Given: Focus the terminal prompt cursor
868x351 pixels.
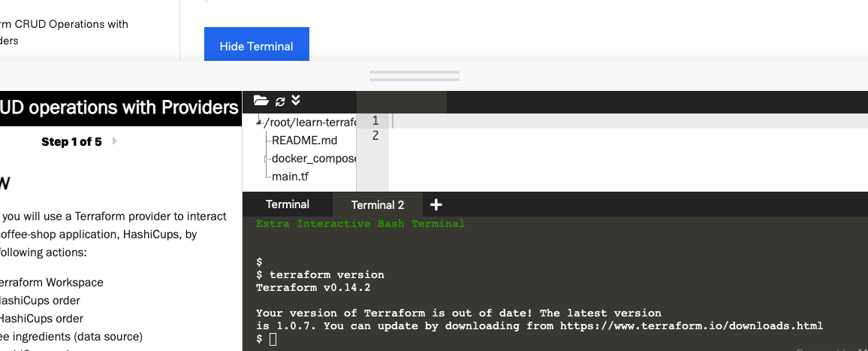Looking at the screenshot, I should coord(273,339).
